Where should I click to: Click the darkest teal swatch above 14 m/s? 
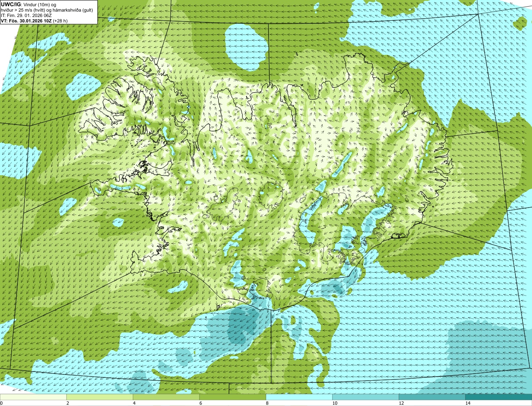(x=499, y=397)
